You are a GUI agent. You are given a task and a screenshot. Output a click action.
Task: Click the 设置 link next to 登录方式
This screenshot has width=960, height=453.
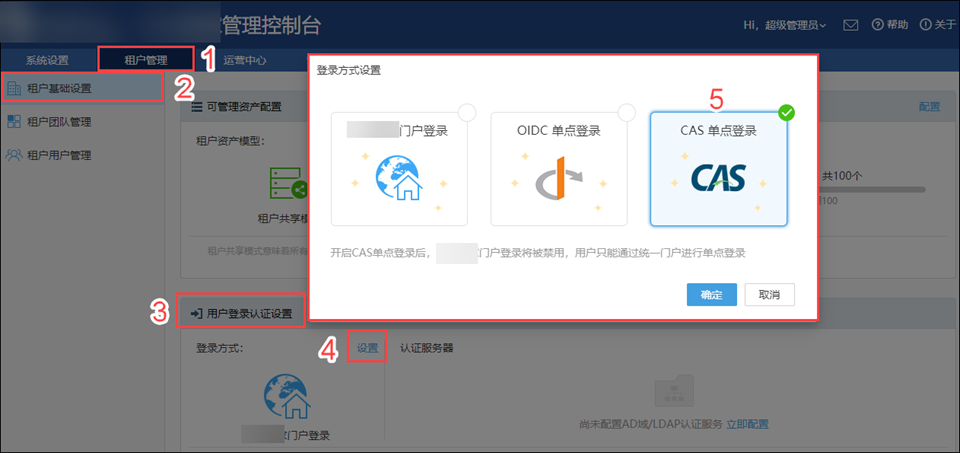point(367,348)
